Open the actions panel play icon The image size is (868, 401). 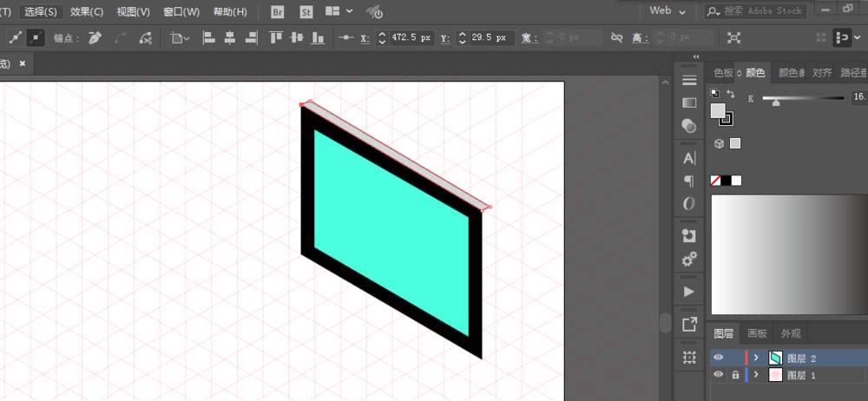click(x=689, y=292)
